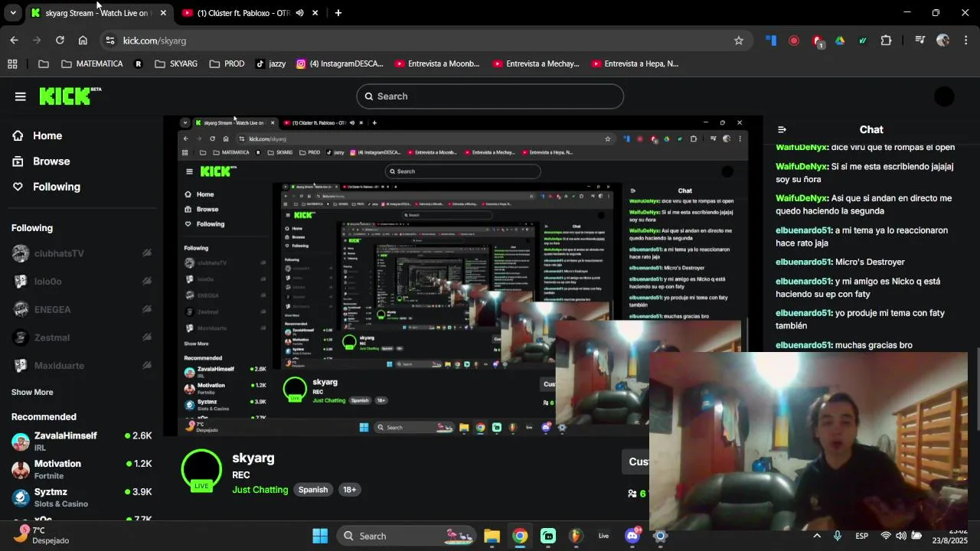This screenshot has width=980, height=551.
Task: Open the red record extension
Action: coord(794,41)
